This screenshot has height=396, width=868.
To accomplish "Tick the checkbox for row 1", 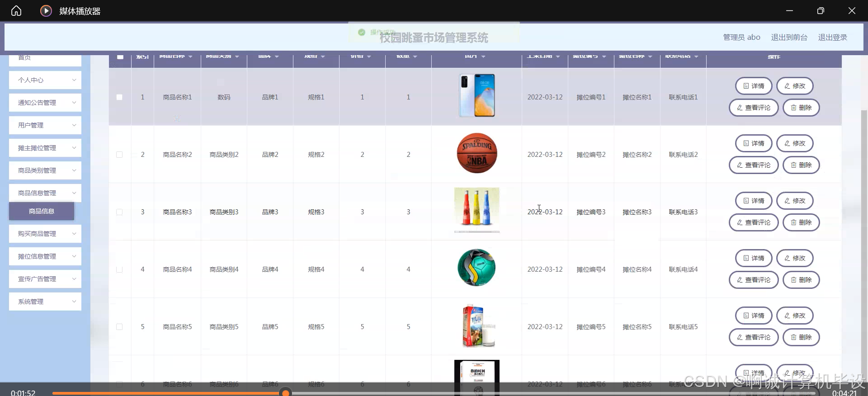I will point(119,97).
